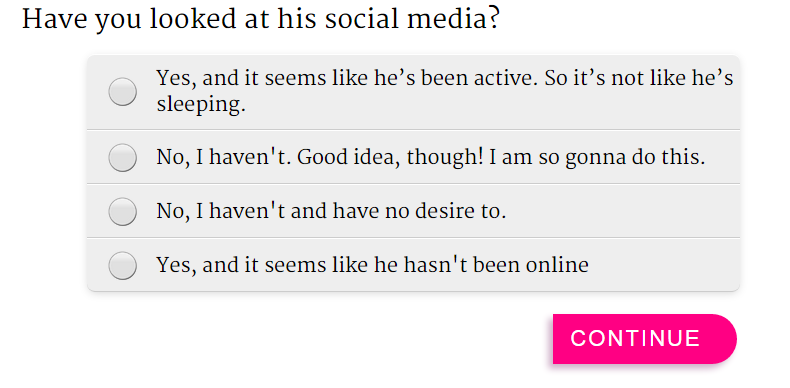Click answer text "No, I haven't and have no desire to."
This screenshot has width=790, height=388.
(331, 212)
